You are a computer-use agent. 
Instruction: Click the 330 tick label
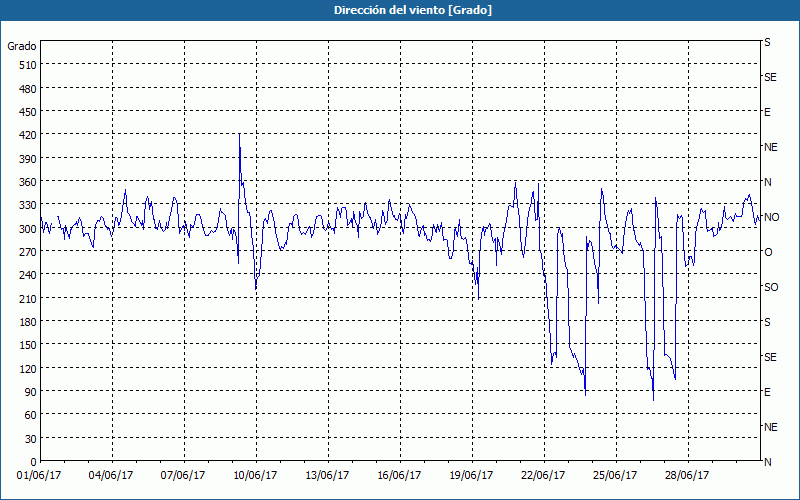tap(28, 206)
